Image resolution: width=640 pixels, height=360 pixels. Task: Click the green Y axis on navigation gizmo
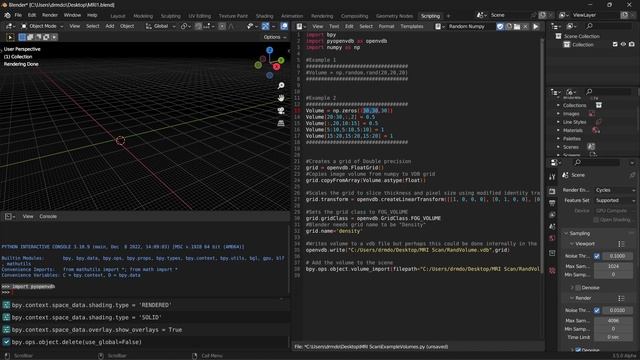281,60
